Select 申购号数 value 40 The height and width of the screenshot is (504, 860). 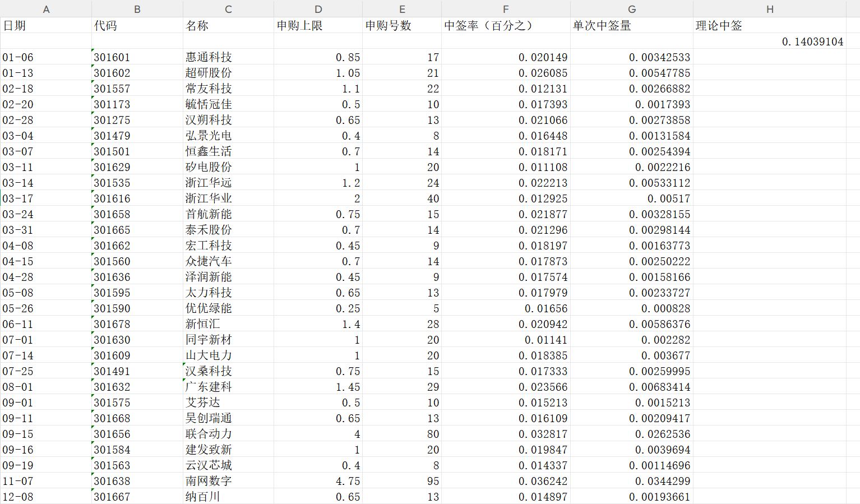tap(402, 198)
